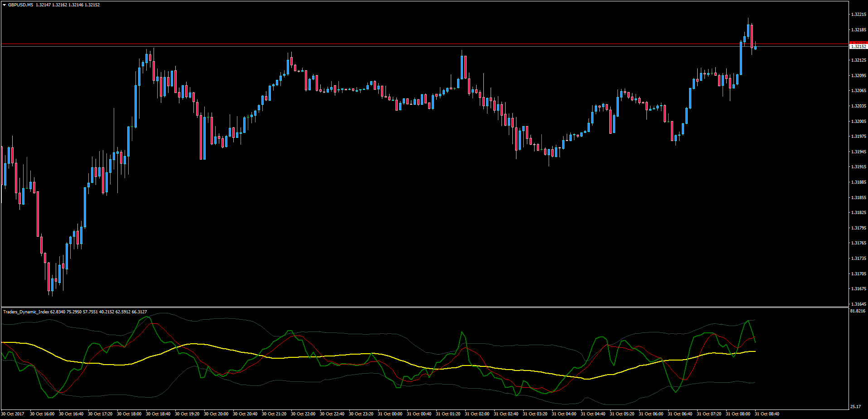Click time axis label 30 Oct 22:40
The width and height of the screenshot is (868, 419).
[x=332, y=414]
